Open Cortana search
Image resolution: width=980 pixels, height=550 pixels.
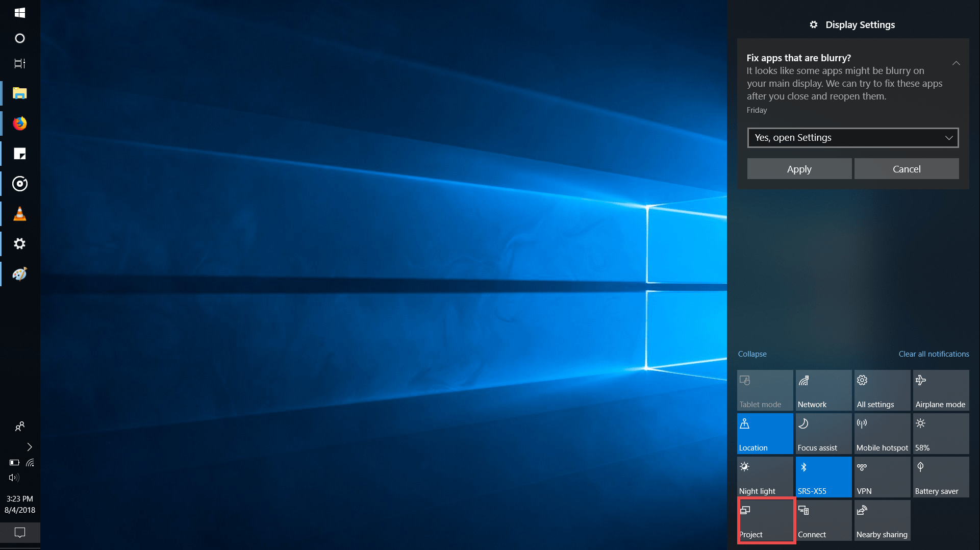coord(19,38)
